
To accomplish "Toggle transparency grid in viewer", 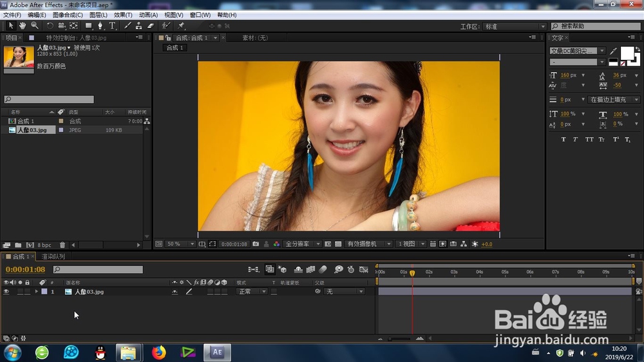I will pos(338,244).
